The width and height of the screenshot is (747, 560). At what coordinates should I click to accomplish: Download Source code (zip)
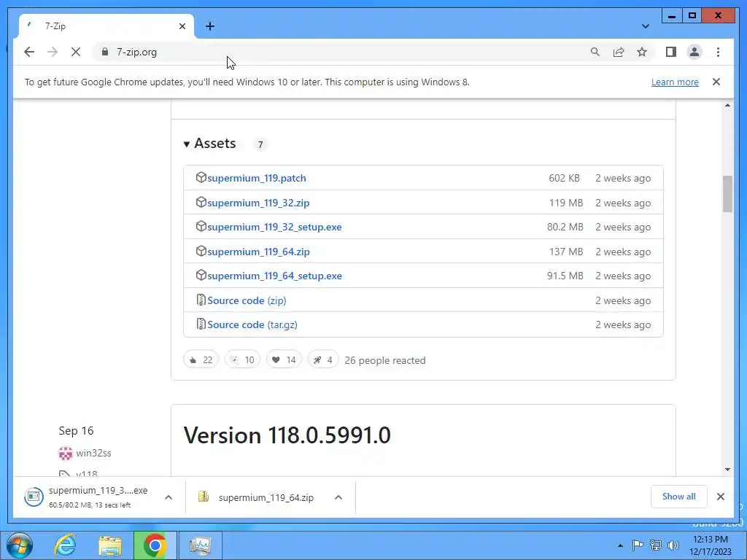[x=247, y=300]
